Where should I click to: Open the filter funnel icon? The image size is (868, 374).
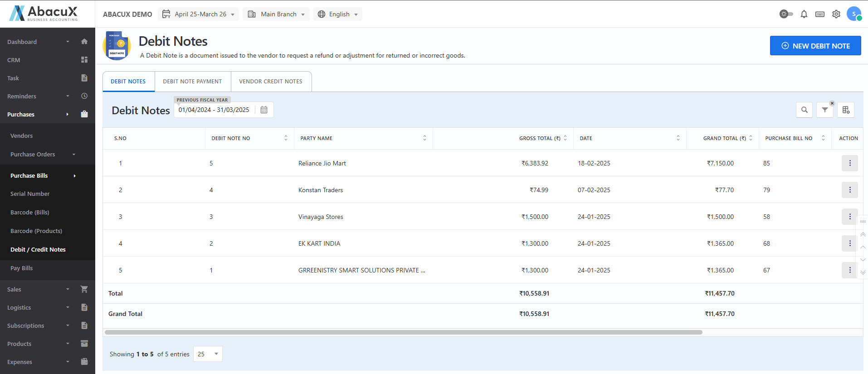tap(824, 110)
